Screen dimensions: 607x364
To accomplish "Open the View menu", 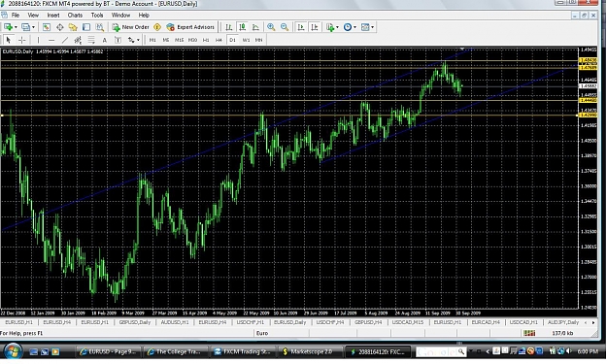I will [33, 16].
